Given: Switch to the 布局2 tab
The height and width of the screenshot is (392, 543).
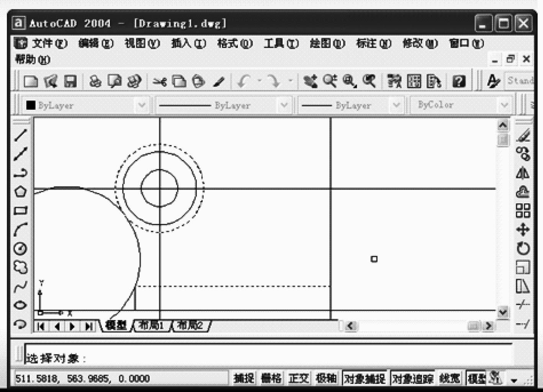Looking at the screenshot, I should coord(190,326).
